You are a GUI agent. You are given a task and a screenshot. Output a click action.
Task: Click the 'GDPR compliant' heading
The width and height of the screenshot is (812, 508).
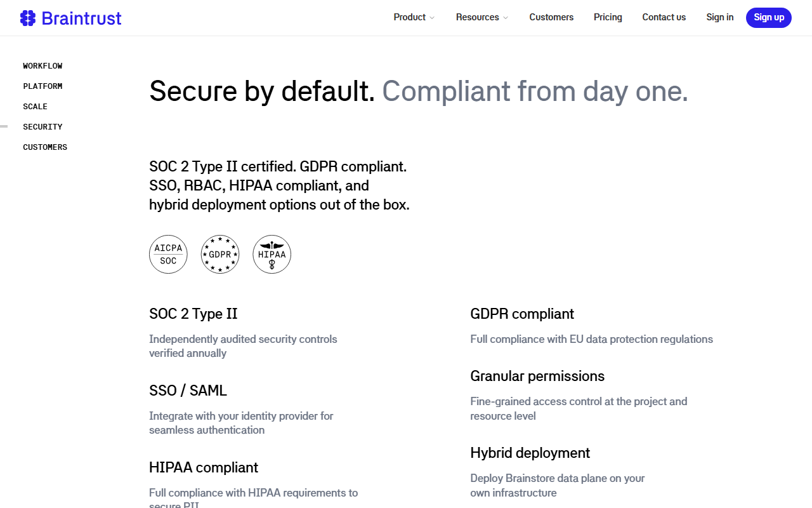[x=522, y=314]
